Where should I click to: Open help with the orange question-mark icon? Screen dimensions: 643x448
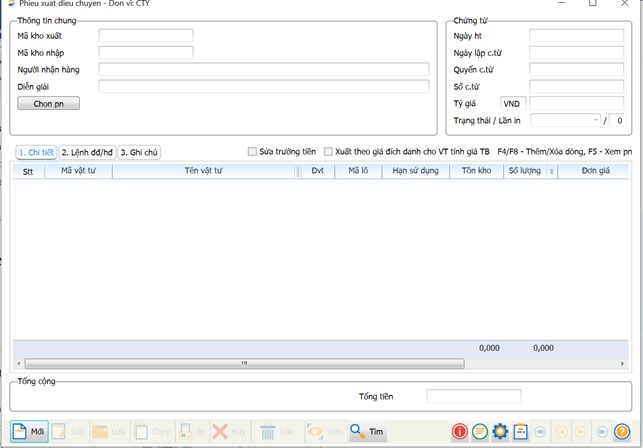coord(622,432)
